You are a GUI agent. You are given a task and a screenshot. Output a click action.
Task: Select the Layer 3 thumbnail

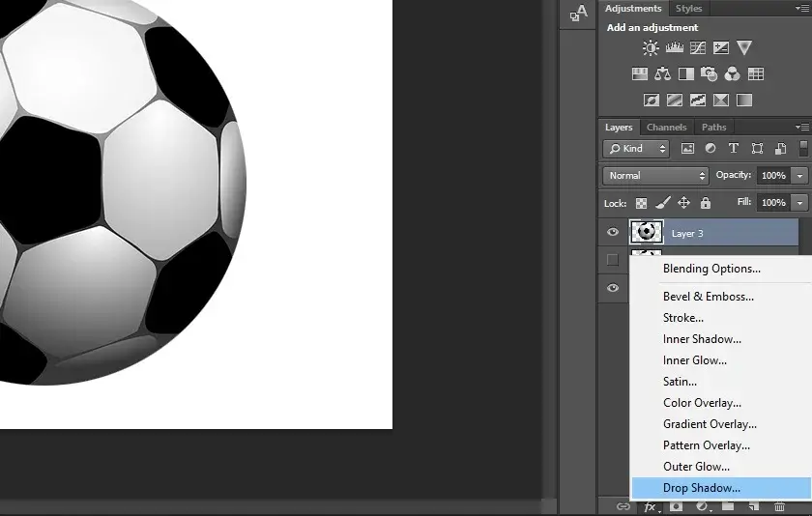coord(646,232)
